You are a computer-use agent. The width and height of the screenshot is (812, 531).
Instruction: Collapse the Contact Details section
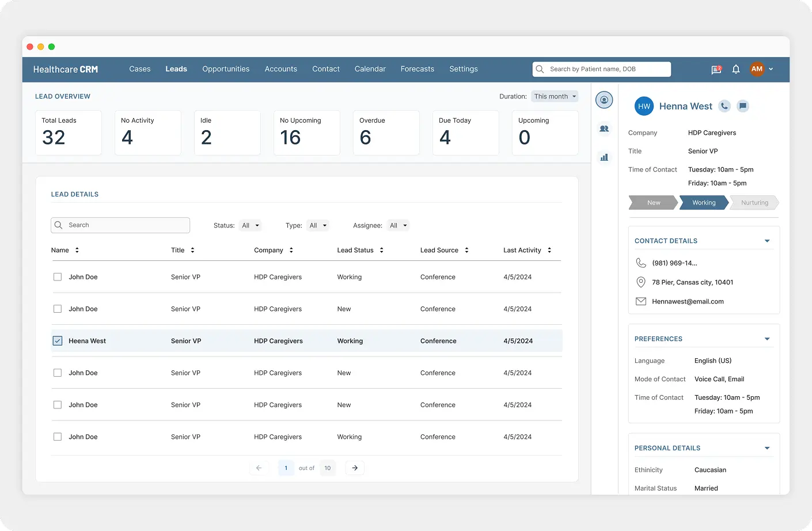(x=767, y=240)
